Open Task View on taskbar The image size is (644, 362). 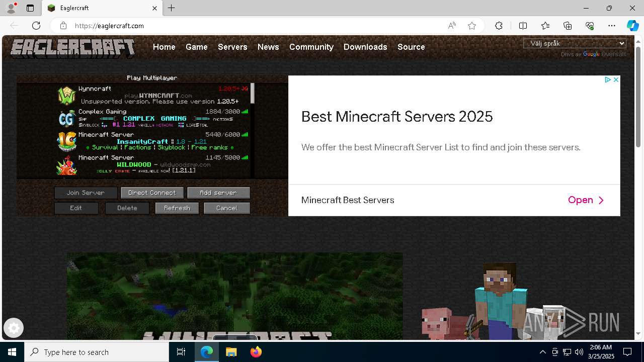(x=181, y=352)
